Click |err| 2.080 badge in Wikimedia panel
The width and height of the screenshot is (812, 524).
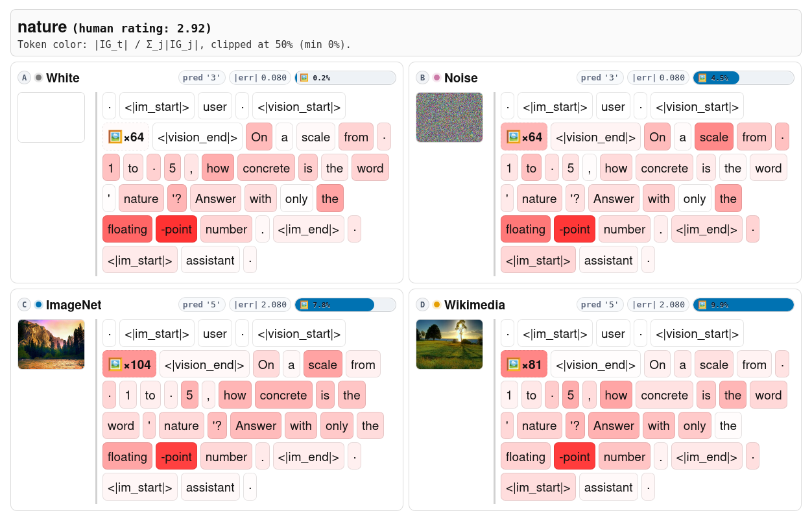click(x=658, y=305)
